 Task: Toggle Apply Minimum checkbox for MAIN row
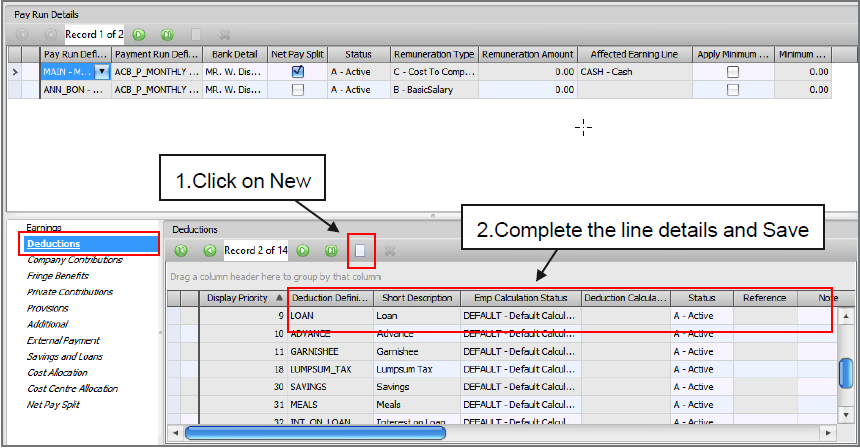(733, 71)
